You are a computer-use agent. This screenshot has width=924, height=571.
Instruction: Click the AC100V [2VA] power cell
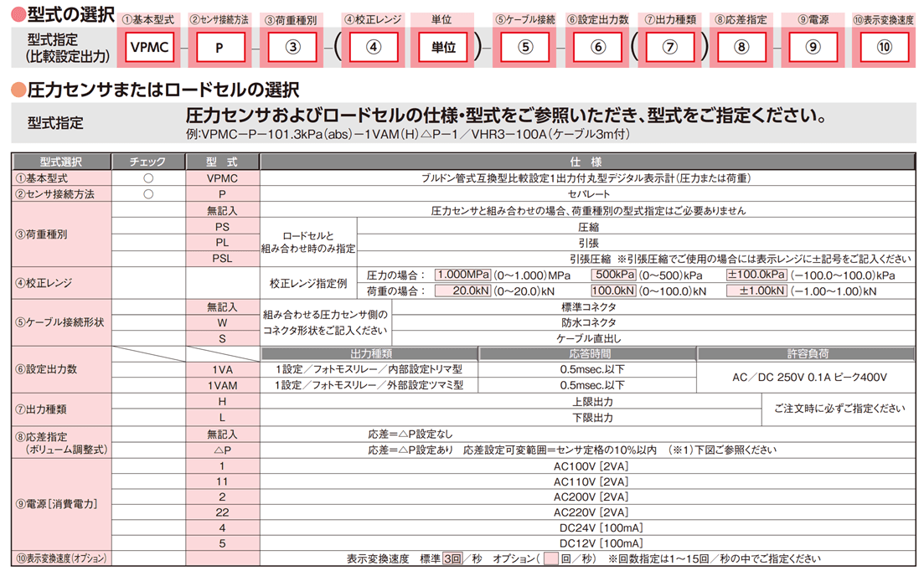[x=587, y=466]
